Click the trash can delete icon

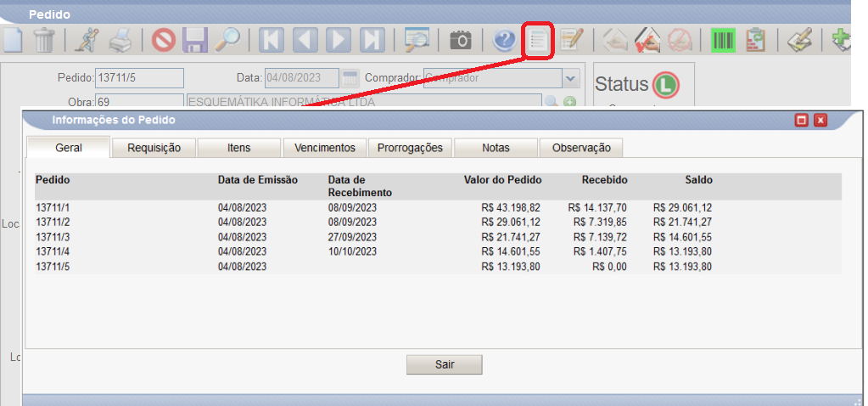tap(44, 40)
